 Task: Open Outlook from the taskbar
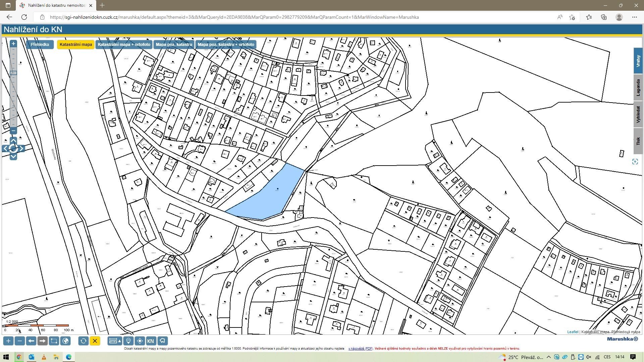click(x=31, y=357)
